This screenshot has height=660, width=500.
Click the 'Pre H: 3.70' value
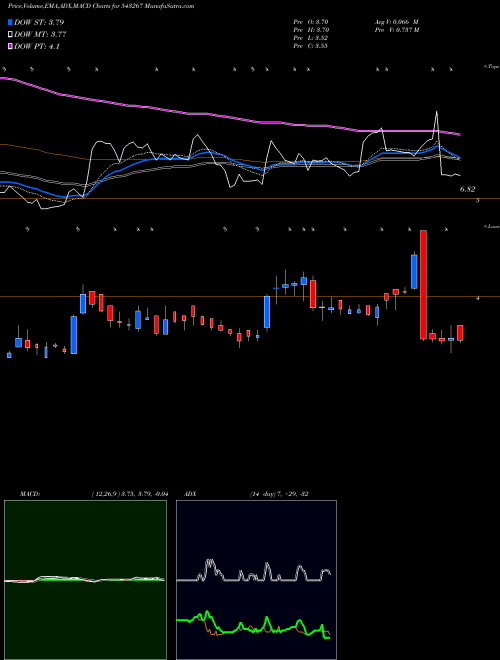point(311,30)
